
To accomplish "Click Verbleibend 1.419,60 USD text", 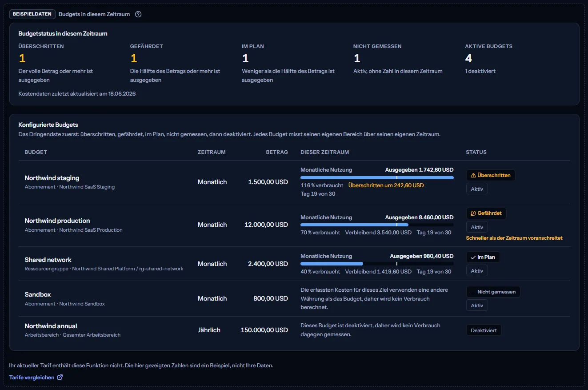I will (378, 271).
